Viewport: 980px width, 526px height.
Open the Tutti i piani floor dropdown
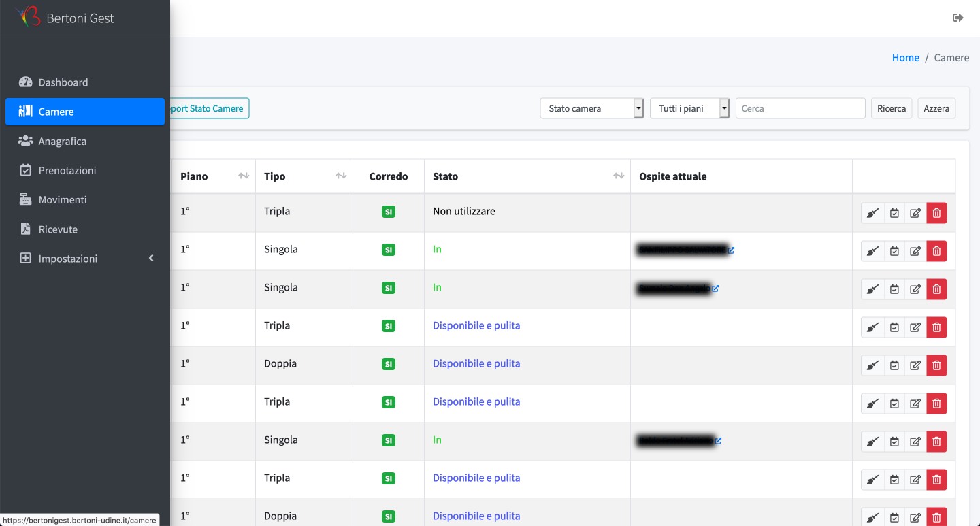click(x=690, y=108)
